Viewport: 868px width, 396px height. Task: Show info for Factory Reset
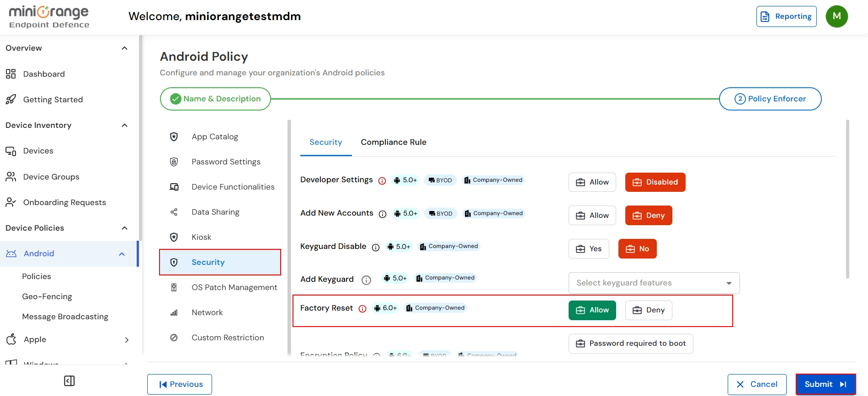362,309
